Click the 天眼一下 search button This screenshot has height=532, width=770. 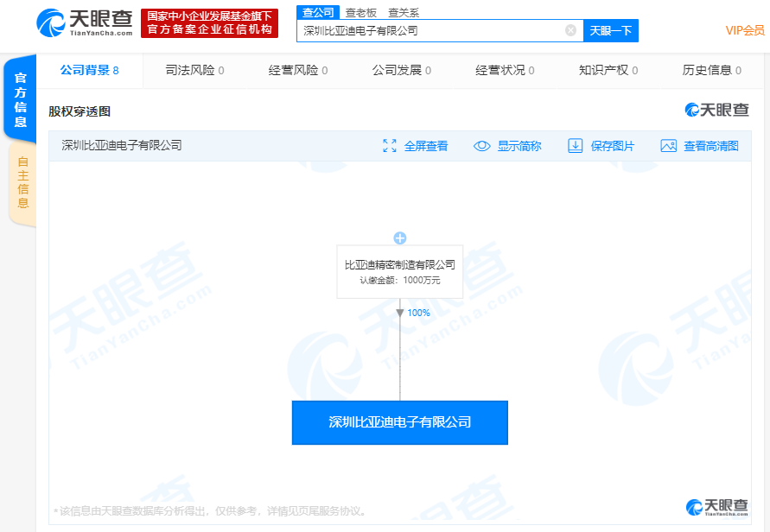coord(610,30)
